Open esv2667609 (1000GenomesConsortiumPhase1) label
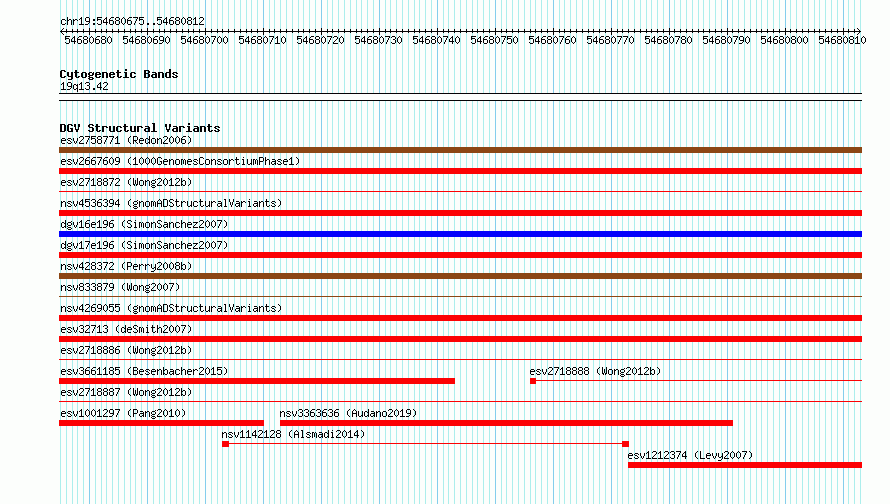The image size is (890, 504). 180,161
